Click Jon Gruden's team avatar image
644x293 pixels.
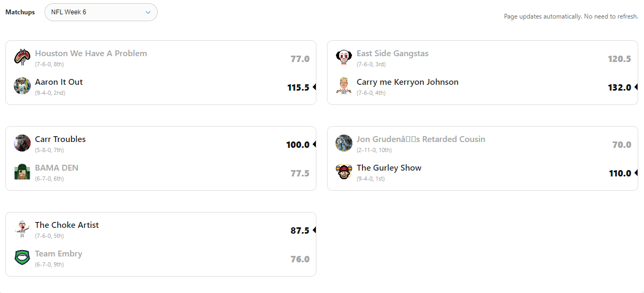[344, 143]
